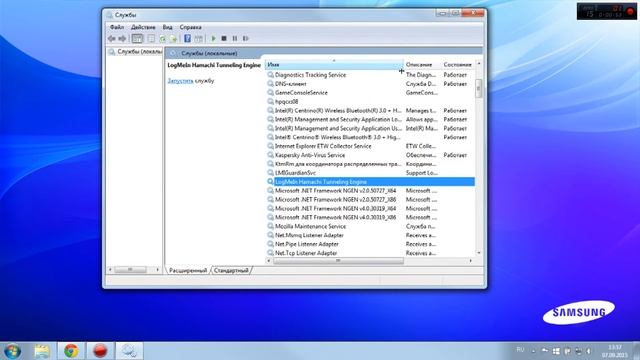The width and height of the screenshot is (640, 360).
Task: Click the Refresh toolbar icon
Action: [x=162, y=38]
